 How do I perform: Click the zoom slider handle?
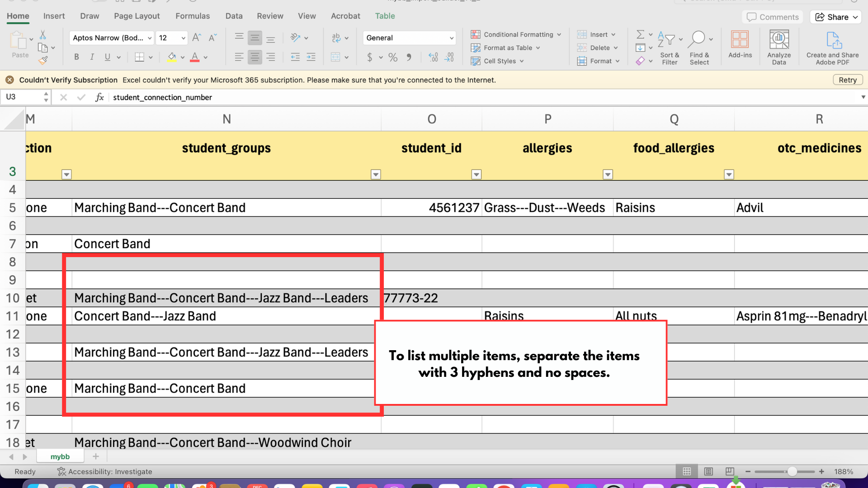pos(792,471)
